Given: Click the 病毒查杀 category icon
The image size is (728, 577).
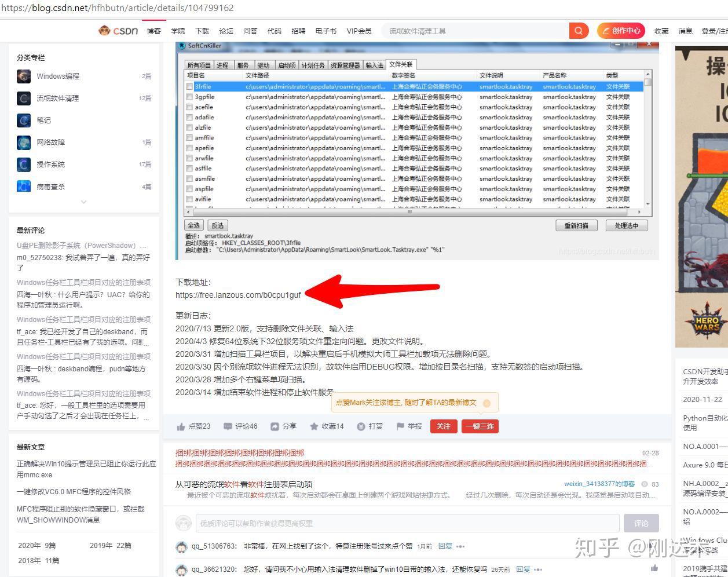Looking at the screenshot, I should coord(24,187).
